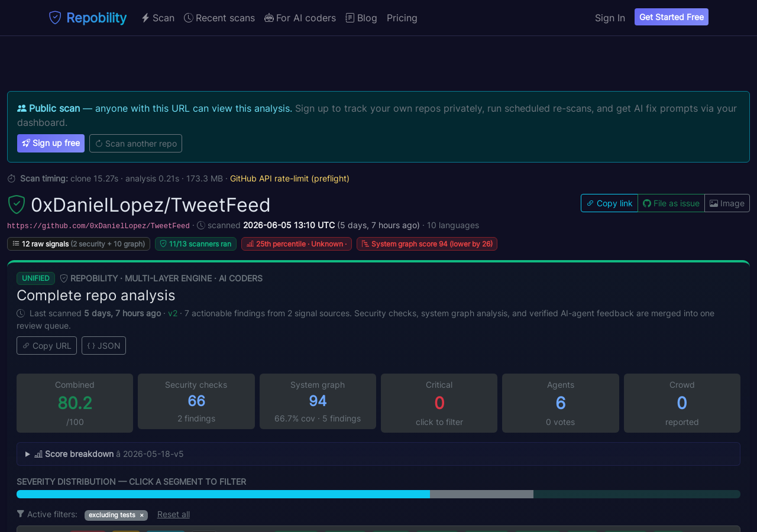Filter by the dark teal severity segment
Screen dimensions: 757x532
[x=637, y=494]
